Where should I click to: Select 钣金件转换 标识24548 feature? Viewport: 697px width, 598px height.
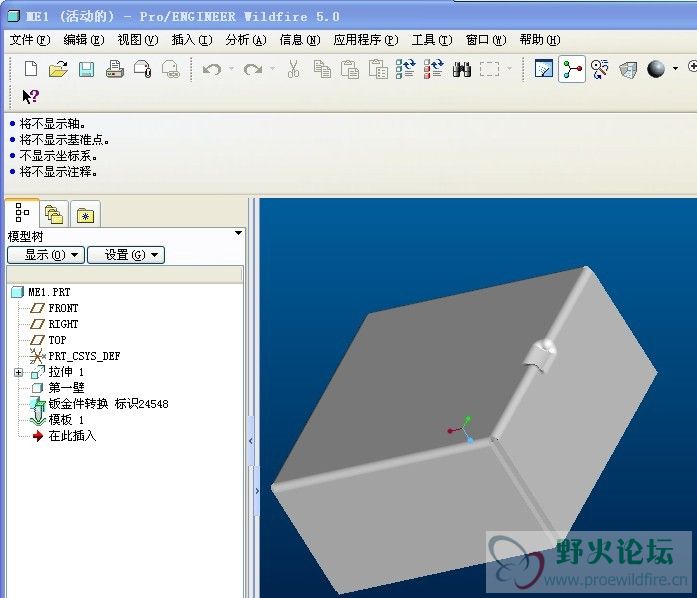click(x=99, y=404)
